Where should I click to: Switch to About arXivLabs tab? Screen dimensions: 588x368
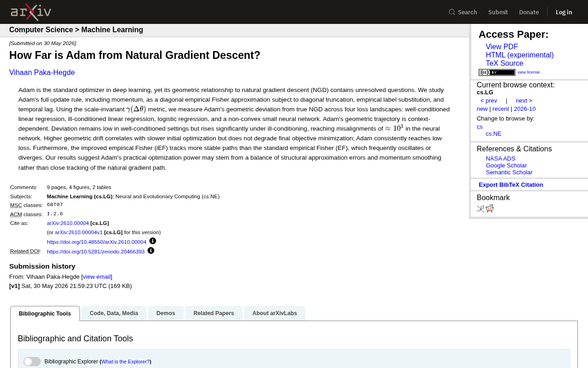coord(275,313)
